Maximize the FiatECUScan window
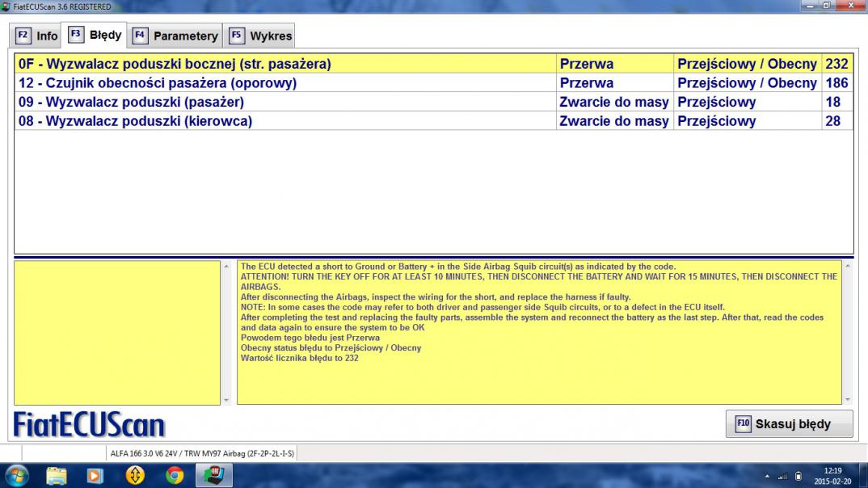Screen dimensions: 868x488 pyautogui.click(x=827, y=6)
